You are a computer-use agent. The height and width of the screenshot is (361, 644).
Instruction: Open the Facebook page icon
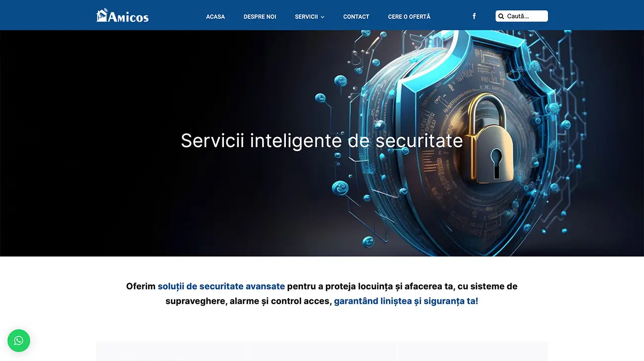[474, 16]
